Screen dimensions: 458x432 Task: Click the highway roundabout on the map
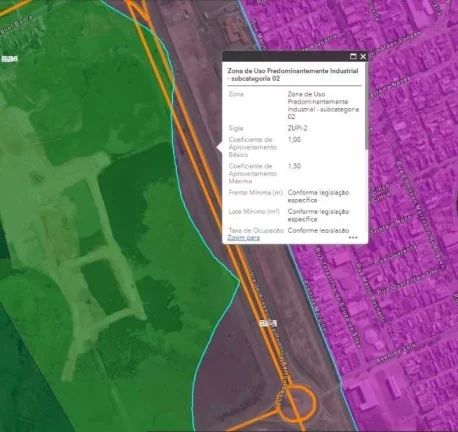pyautogui.click(x=296, y=404)
